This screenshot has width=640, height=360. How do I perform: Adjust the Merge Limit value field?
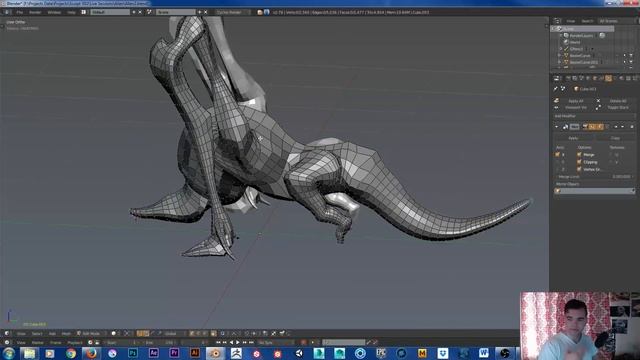pyautogui.click(x=595, y=177)
